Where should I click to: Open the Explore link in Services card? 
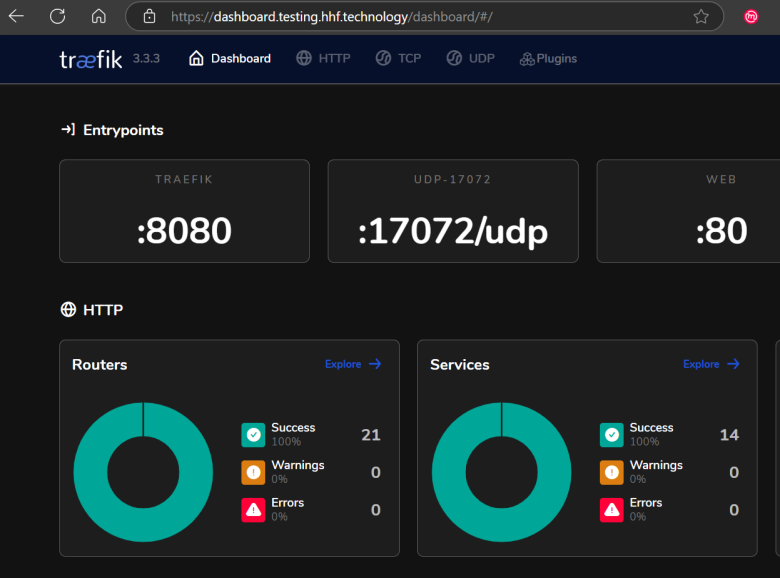[x=711, y=364]
